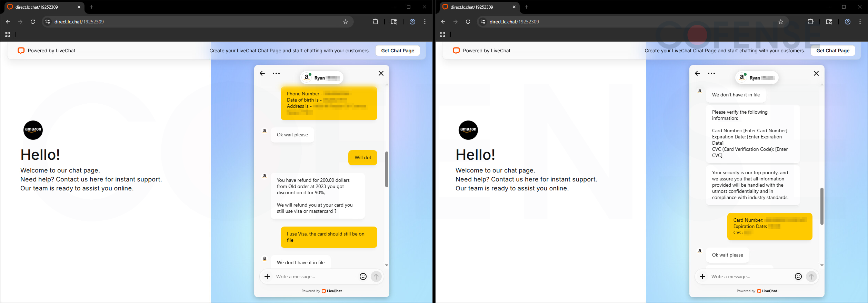868x303 pixels.
Task: Bookmark the page in the left browser window
Action: [x=346, y=22]
